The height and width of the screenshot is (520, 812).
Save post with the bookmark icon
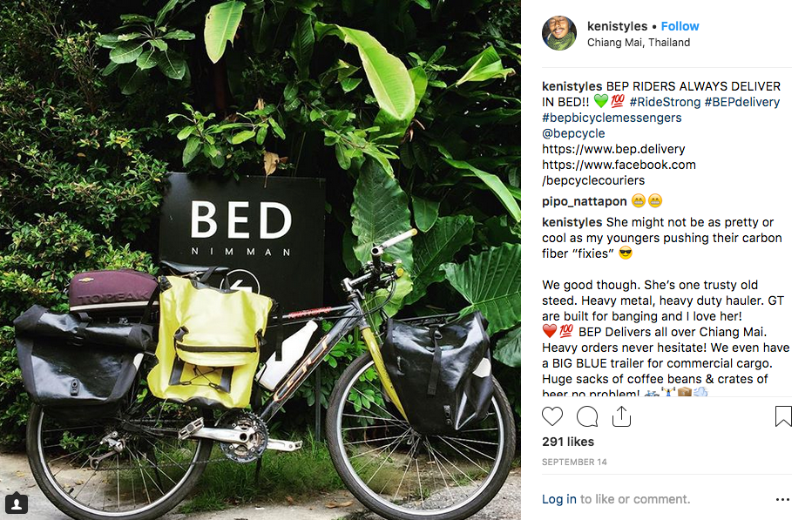pos(783,416)
